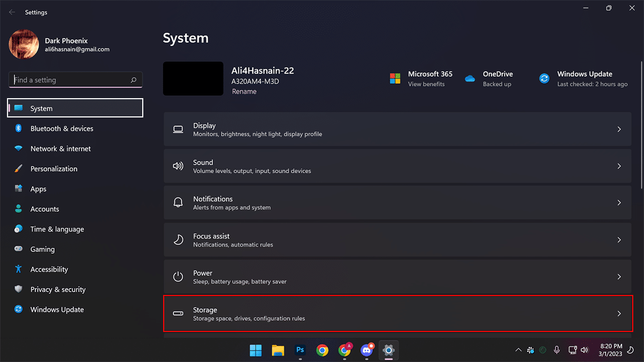The height and width of the screenshot is (362, 644).
Task: Click the Bluetooth & devices sidebar icon
Action: (x=18, y=129)
